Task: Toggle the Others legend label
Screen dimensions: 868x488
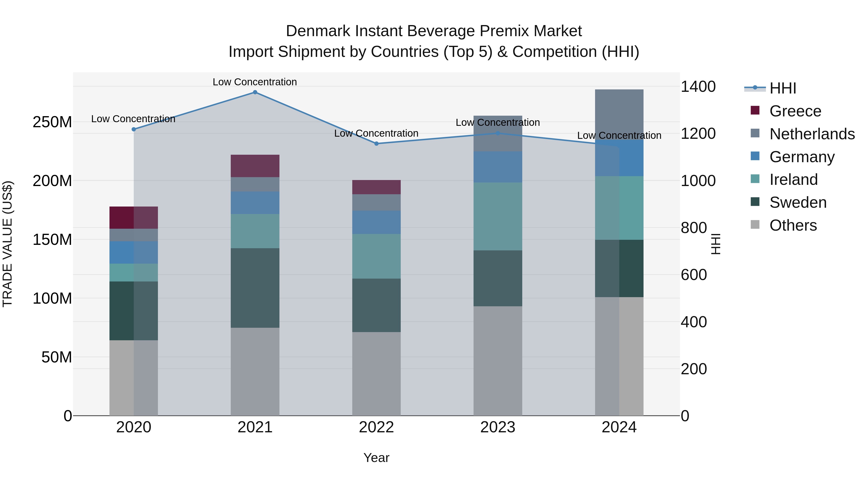Action: (793, 225)
